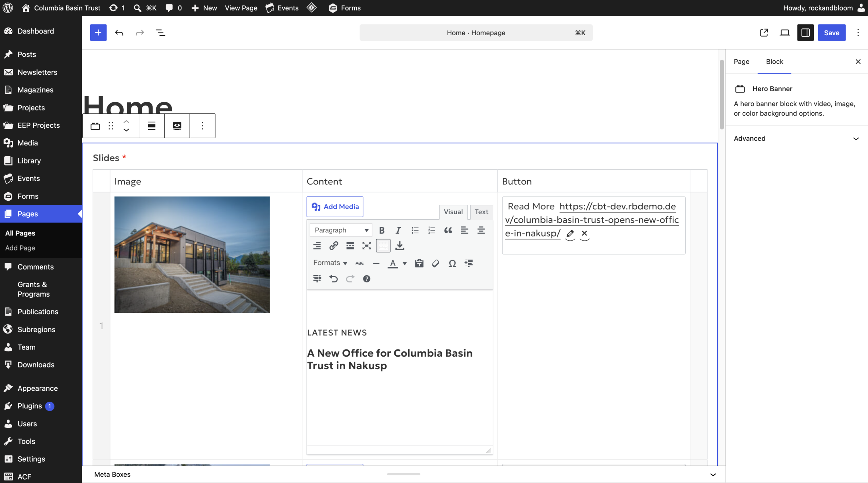
Task: Insert a bulleted list
Action: [415, 230]
